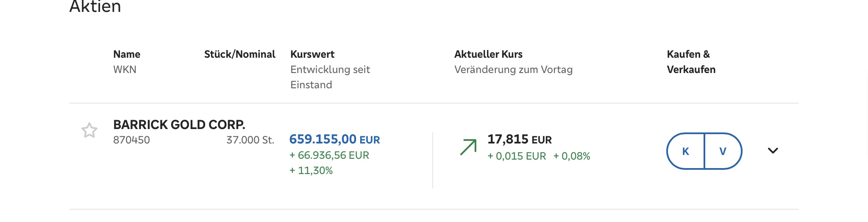Mark Barrick Gold Corp. as favorite star
The width and height of the screenshot is (868, 222).
coord(89,130)
